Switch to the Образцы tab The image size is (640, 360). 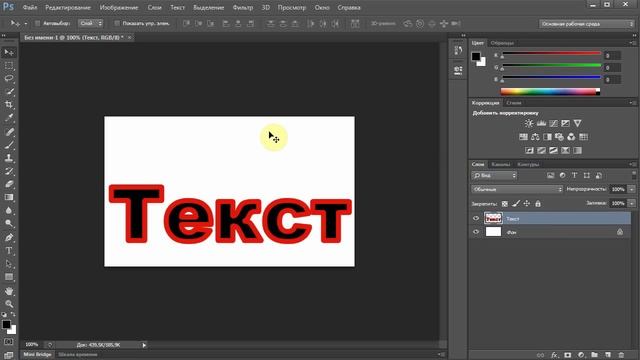point(502,43)
